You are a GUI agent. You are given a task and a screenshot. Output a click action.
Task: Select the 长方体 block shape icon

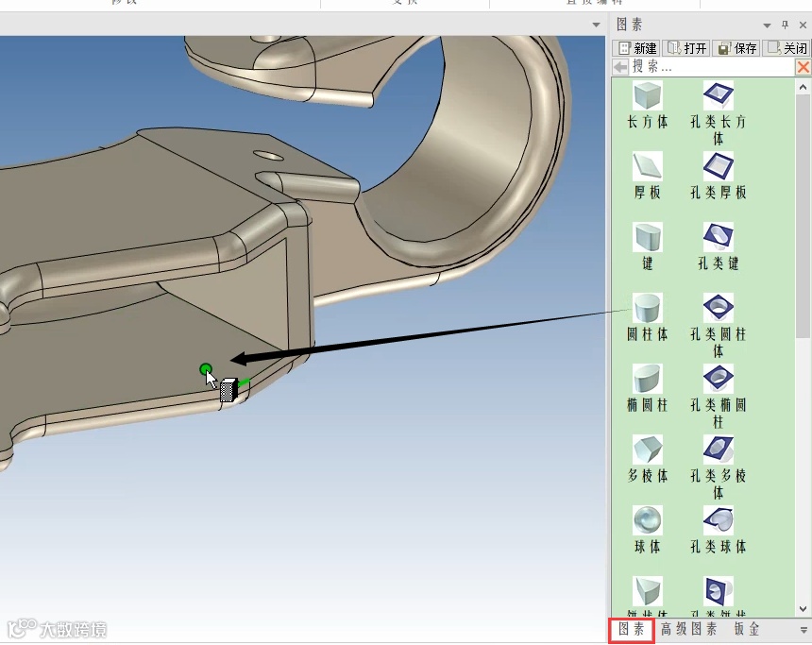[x=648, y=95]
